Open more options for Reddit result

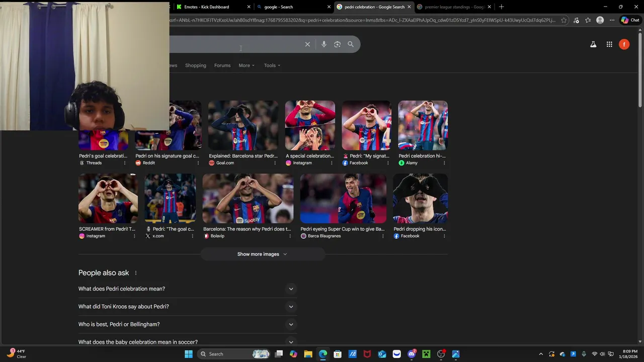[x=198, y=163]
